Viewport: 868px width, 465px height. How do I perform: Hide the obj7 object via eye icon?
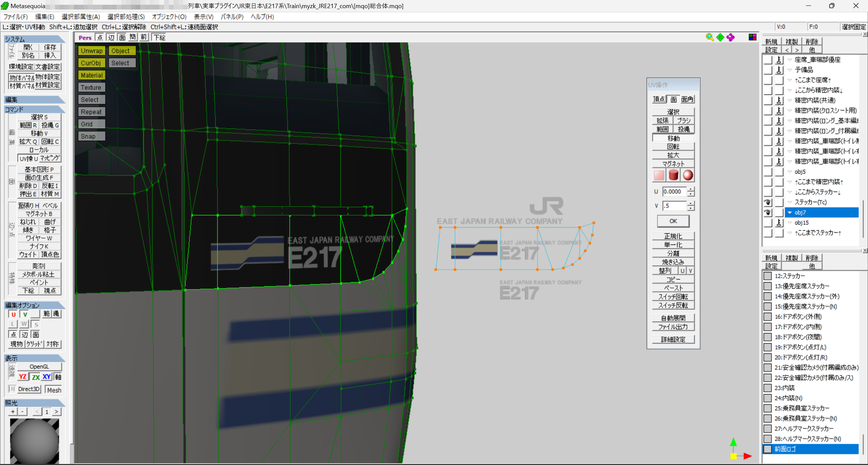pos(768,212)
